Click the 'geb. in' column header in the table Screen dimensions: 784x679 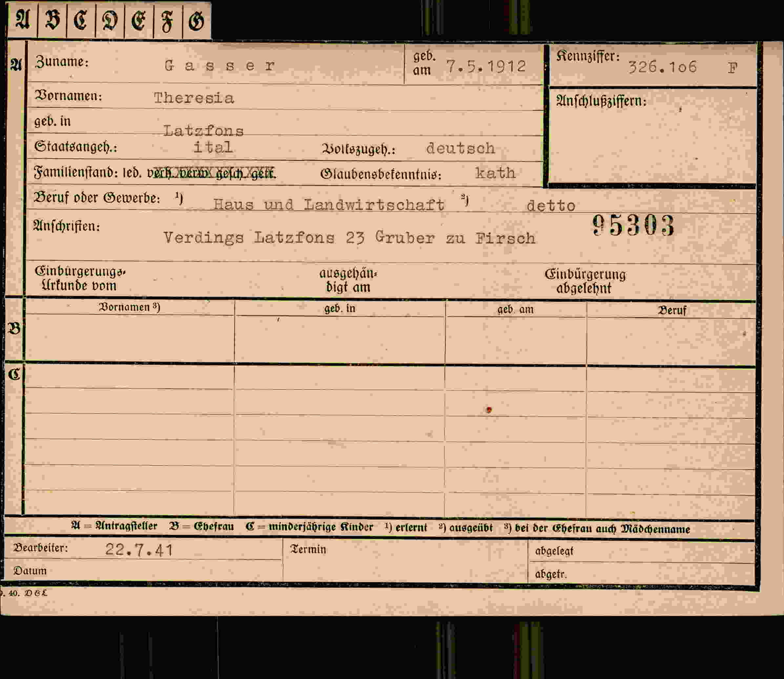(340, 309)
